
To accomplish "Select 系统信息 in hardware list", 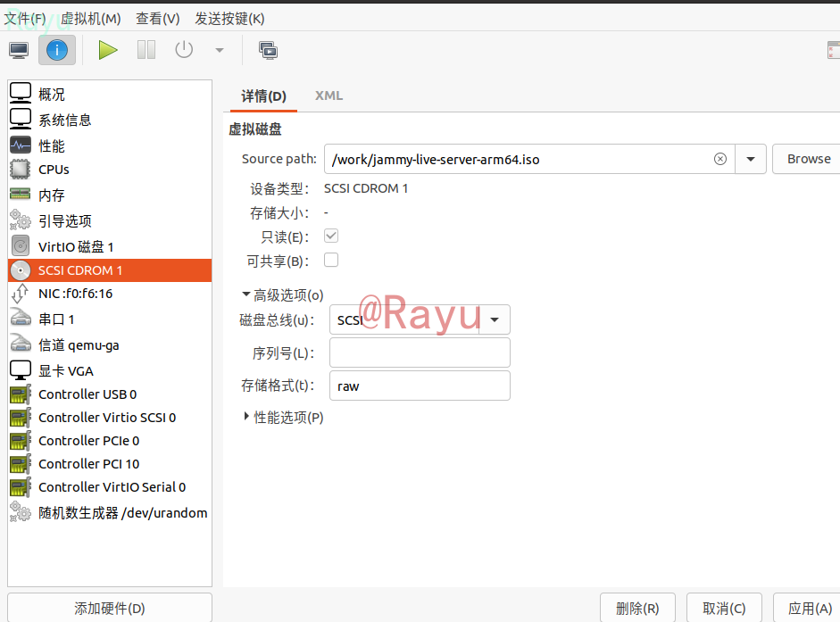I will (x=110, y=120).
